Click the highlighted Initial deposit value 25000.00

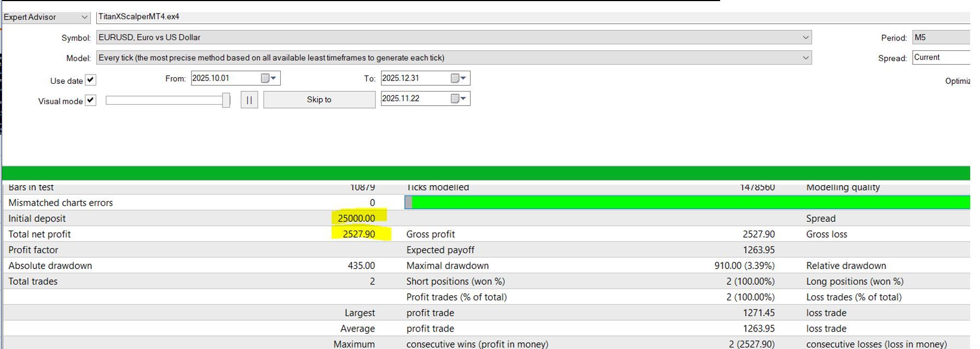point(357,218)
